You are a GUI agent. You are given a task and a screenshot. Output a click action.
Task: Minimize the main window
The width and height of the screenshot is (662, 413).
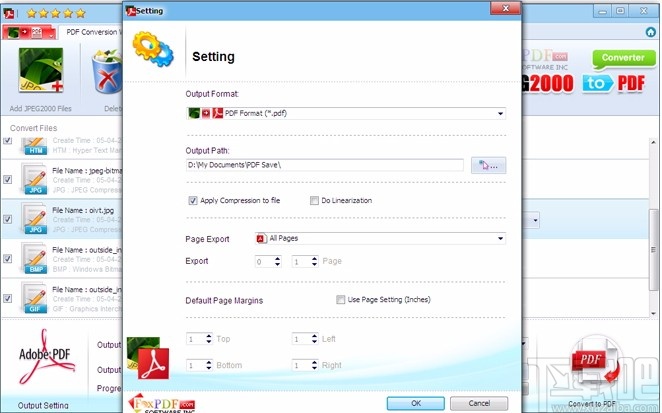coord(602,11)
